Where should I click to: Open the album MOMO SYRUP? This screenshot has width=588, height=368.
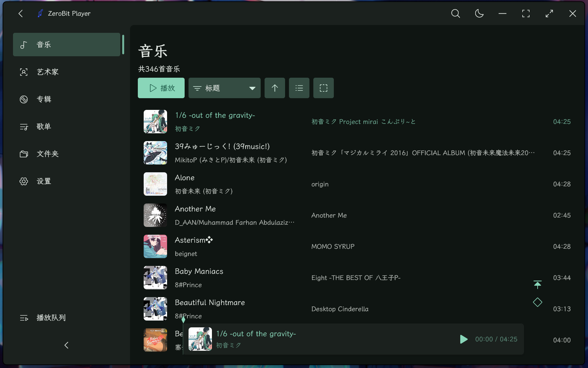click(x=333, y=246)
